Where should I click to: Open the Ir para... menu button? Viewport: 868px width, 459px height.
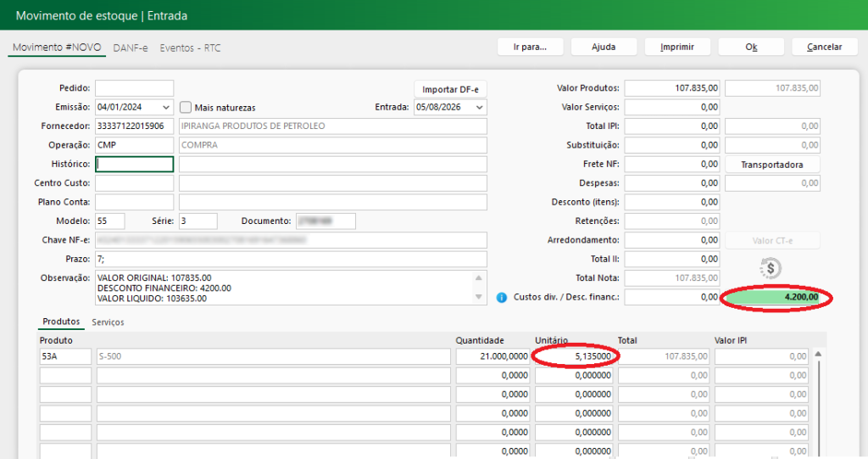coord(530,48)
